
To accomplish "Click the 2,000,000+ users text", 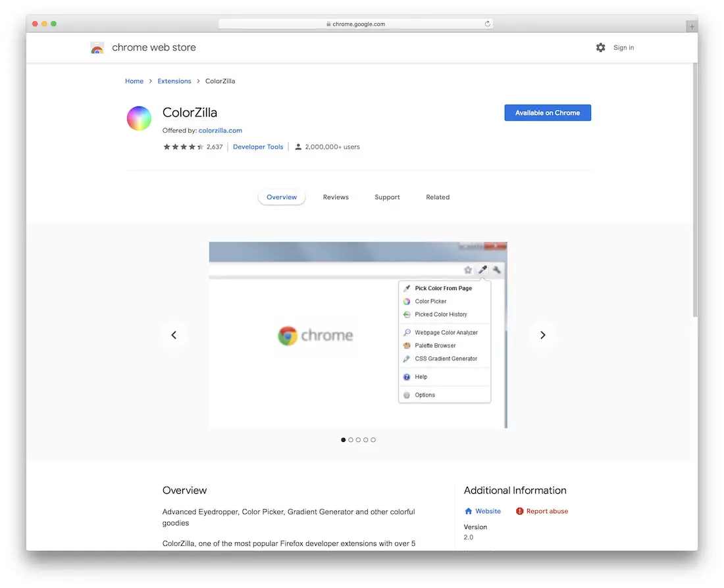I will pyautogui.click(x=332, y=147).
